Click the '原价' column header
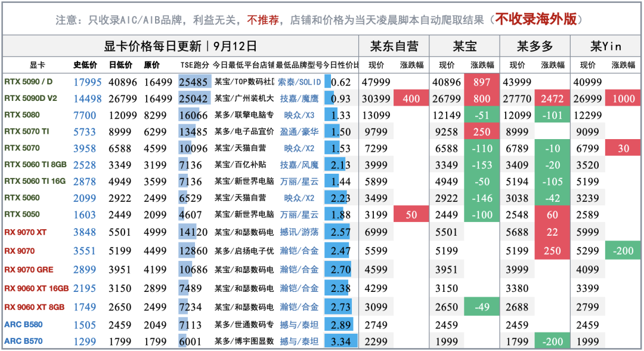Screen dimensions: 644x351 point(151,65)
